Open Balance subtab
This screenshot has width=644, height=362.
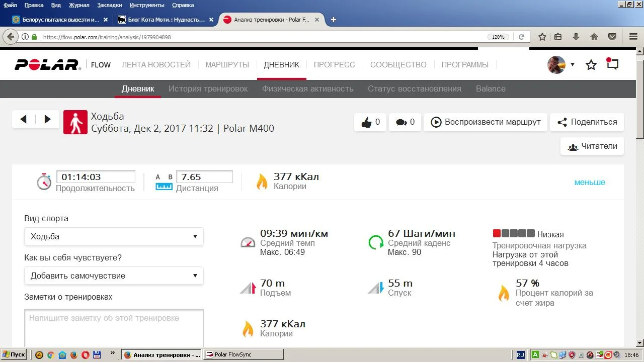pos(491,88)
